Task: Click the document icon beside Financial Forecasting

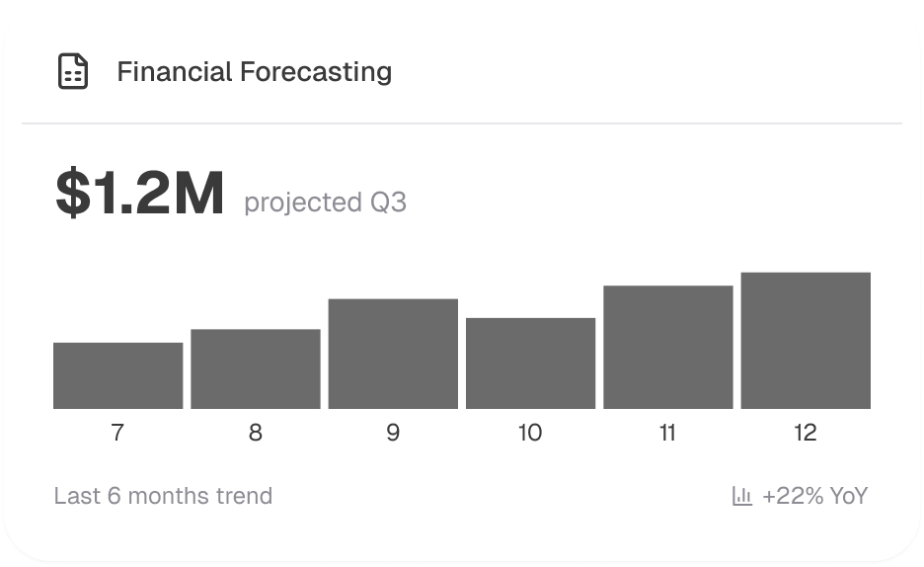Action: tap(73, 72)
